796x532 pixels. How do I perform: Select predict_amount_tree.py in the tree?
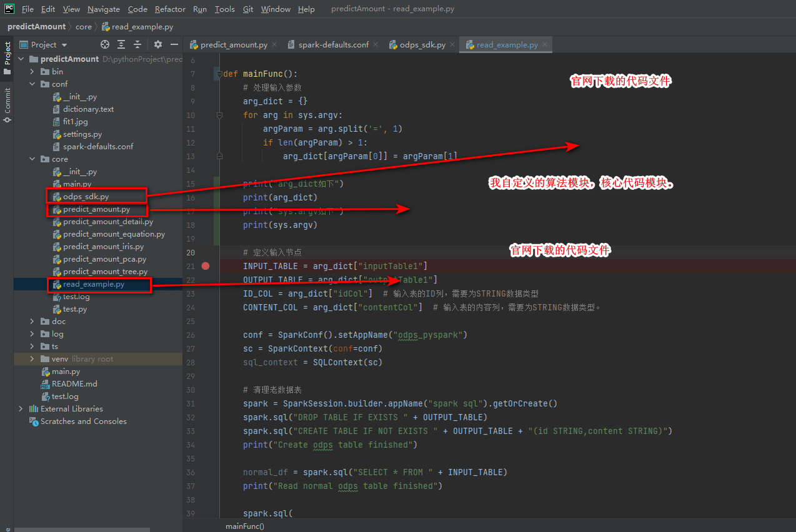(x=105, y=272)
